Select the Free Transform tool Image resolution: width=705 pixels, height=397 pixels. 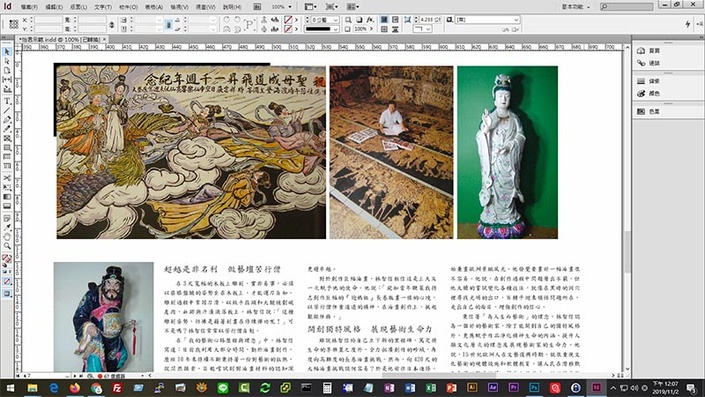[x=7, y=187]
